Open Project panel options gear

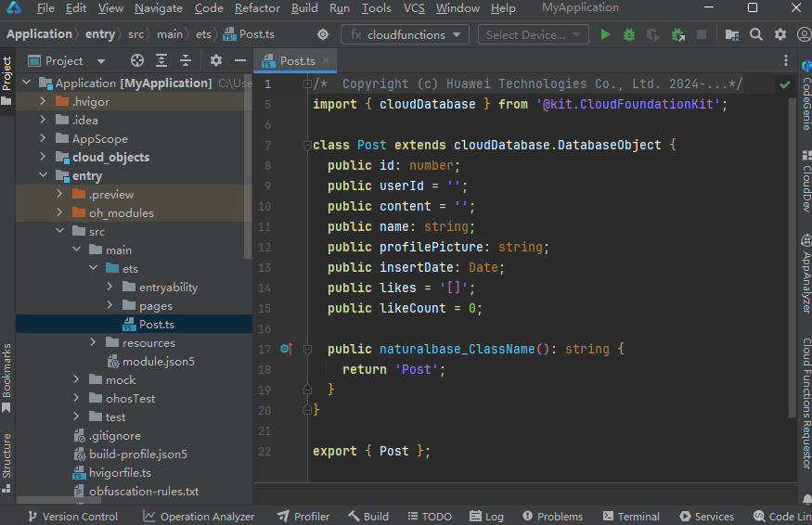216,60
